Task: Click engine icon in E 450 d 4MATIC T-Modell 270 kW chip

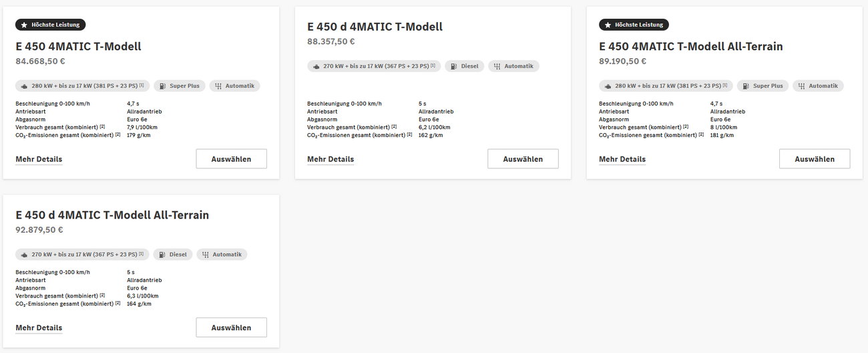Action: [x=316, y=66]
